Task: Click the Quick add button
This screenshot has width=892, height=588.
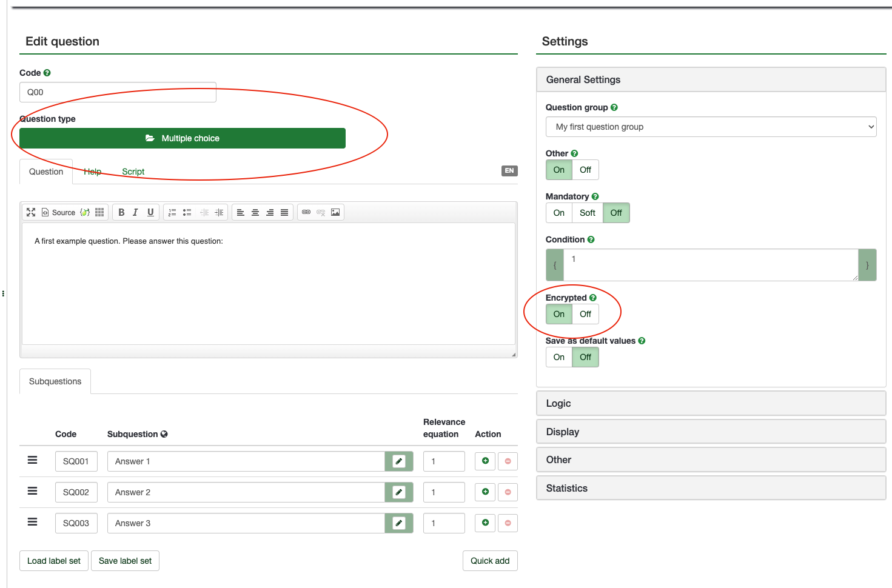Action: (489, 561)
